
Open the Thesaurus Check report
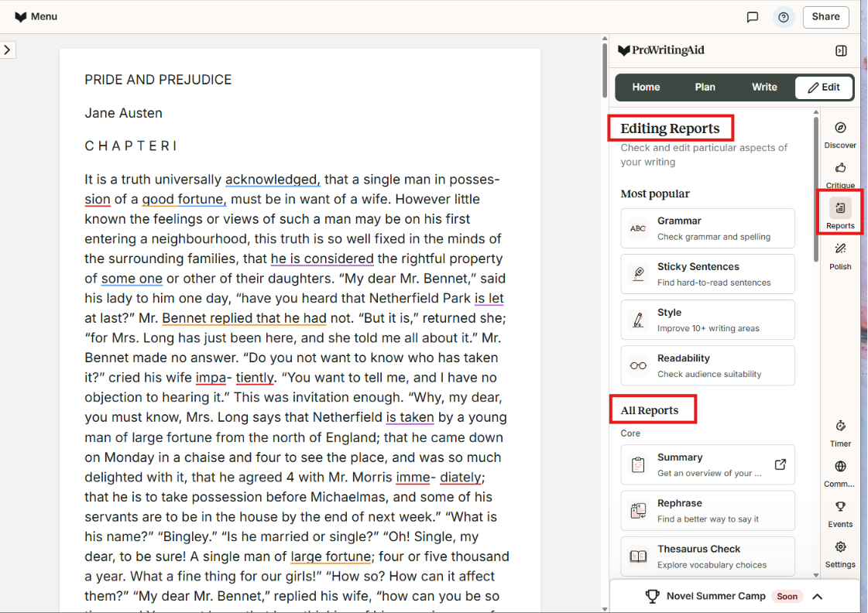708,556
